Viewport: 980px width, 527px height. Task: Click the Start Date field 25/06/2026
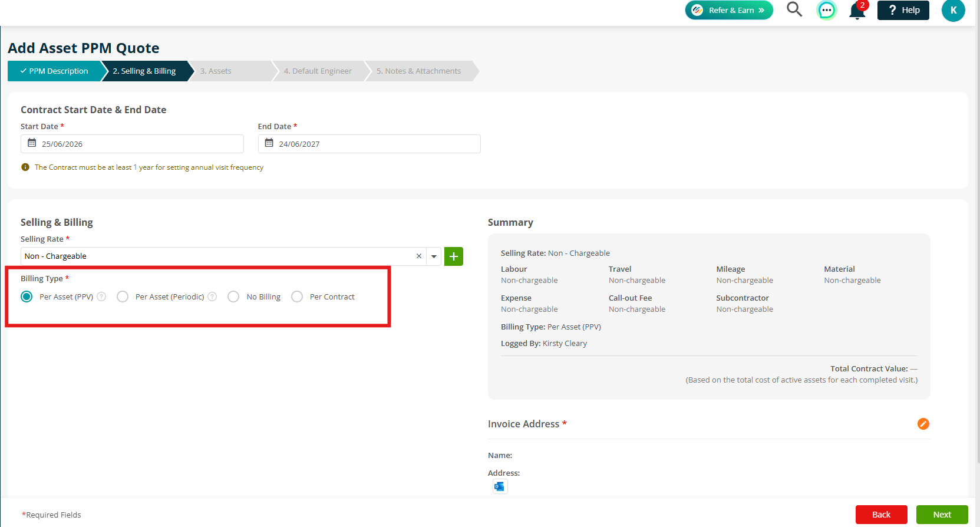132,144
